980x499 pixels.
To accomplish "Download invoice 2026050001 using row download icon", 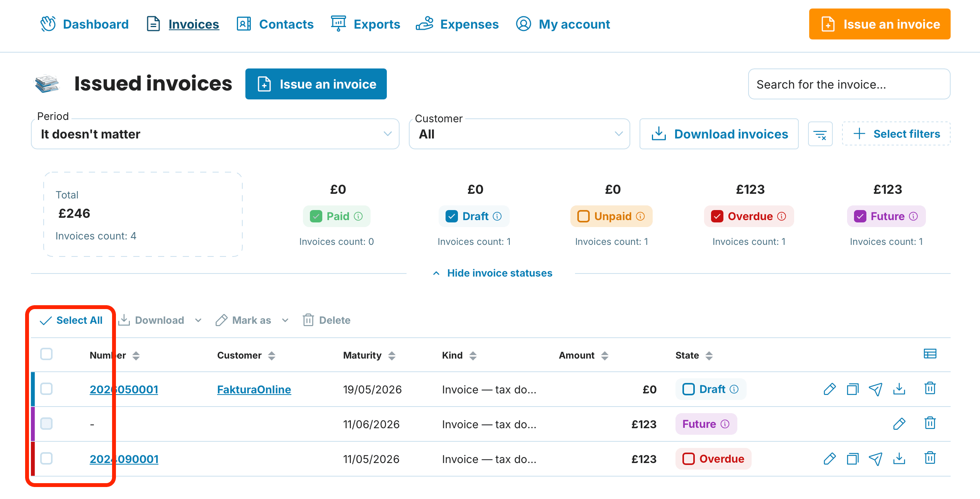I will coord(899,389).
